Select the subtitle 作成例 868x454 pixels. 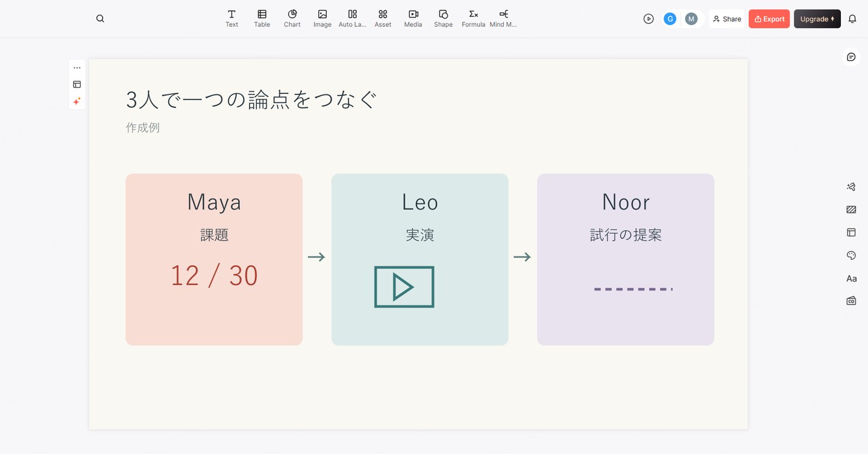143,128
